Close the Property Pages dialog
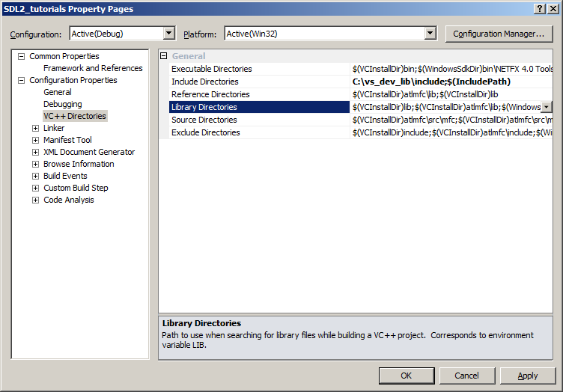563x392 pixels. coord(553,9)
